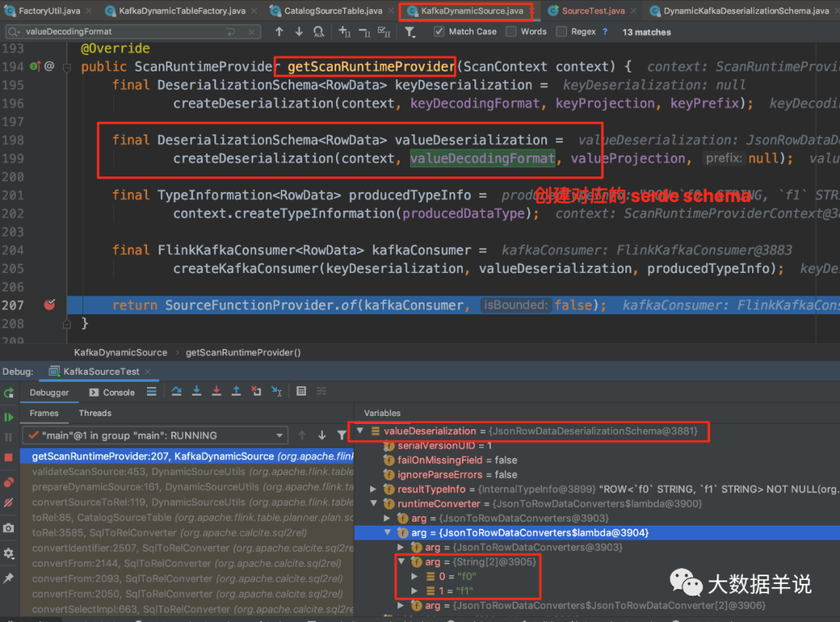
Task: Select the validateScanSource:453 stack frame
Action: (x=187, y=471)
